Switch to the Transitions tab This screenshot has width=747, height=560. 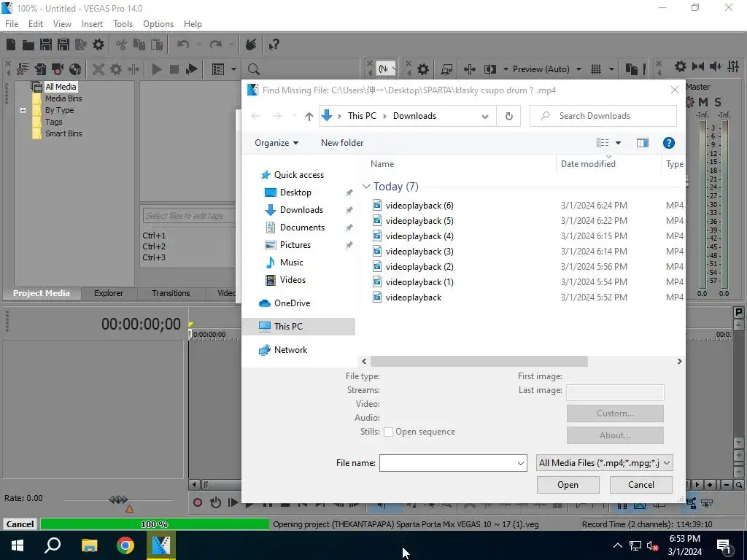[171, 293]
